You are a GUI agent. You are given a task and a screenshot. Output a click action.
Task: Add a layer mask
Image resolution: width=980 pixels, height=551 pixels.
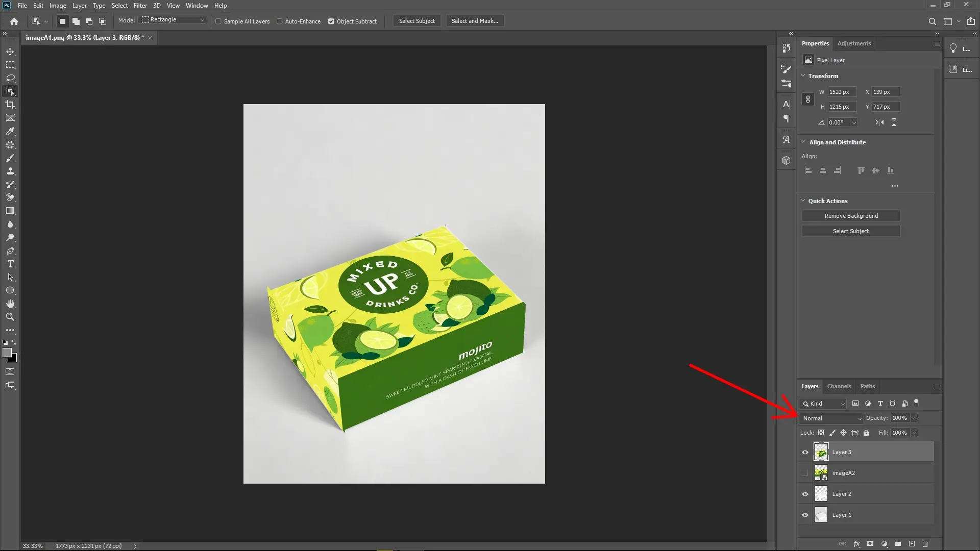pos(869,544)
